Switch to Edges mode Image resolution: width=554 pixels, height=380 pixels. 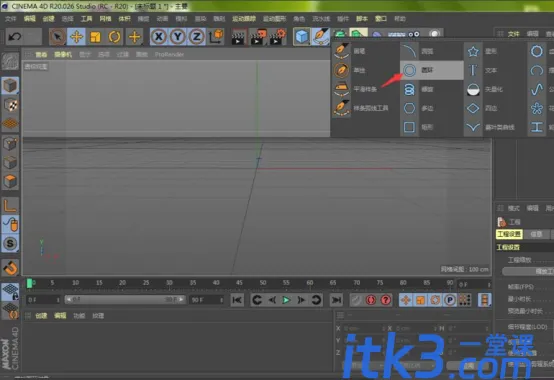coord(10,162)
